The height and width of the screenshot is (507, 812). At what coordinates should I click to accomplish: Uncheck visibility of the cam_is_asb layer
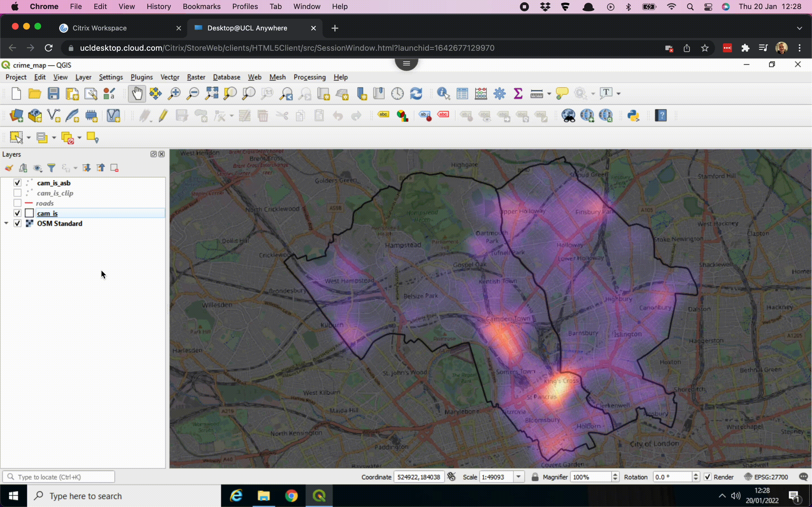click(x=17, y=183)
